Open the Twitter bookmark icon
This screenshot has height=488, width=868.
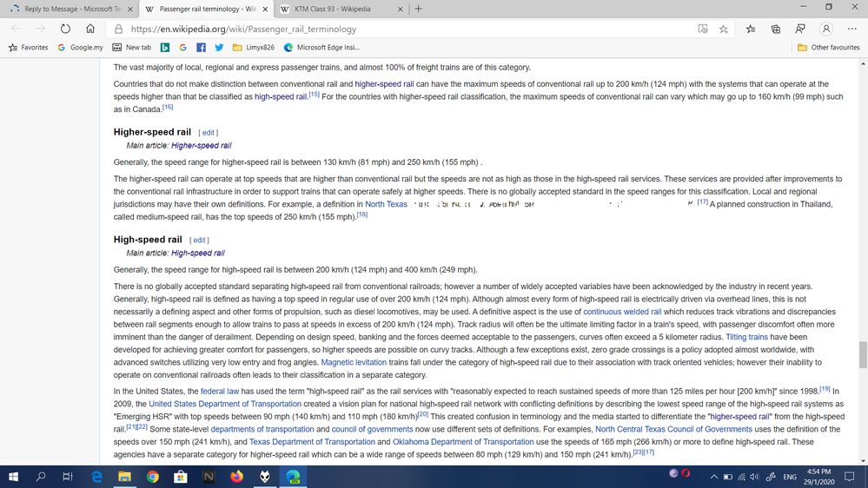pyautogui.click(x=219, y=48)
